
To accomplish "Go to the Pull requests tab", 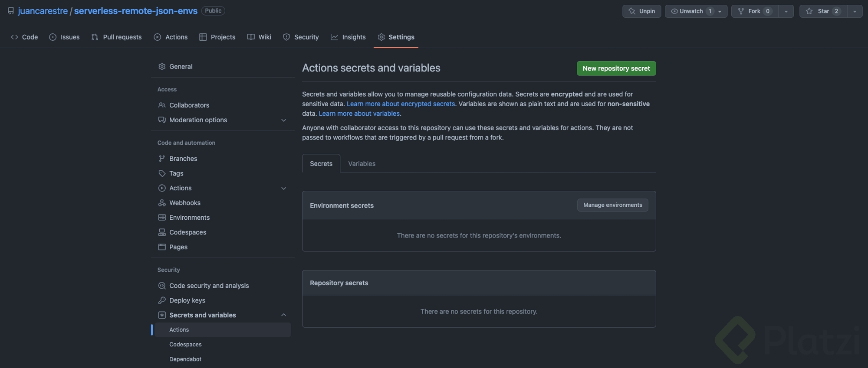I will click(116, 37).
